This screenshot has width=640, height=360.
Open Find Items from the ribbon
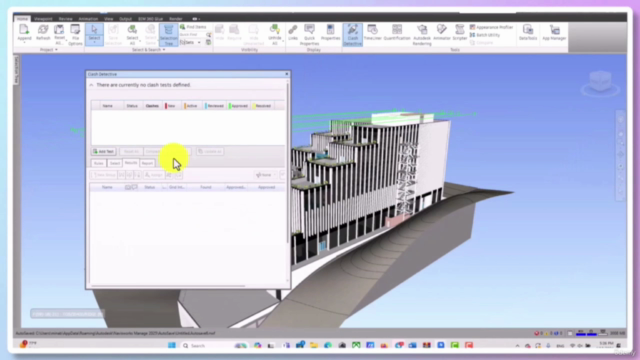(193, 27)
